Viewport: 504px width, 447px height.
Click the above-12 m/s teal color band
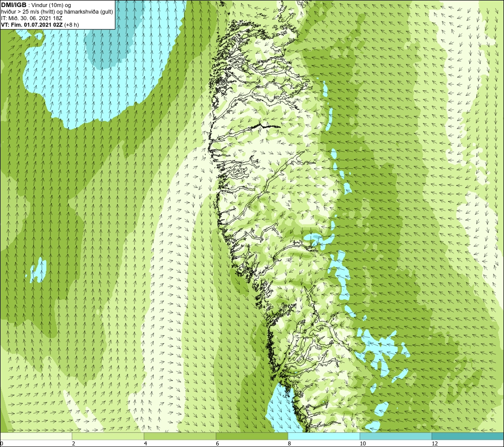(x=468, y=436)
